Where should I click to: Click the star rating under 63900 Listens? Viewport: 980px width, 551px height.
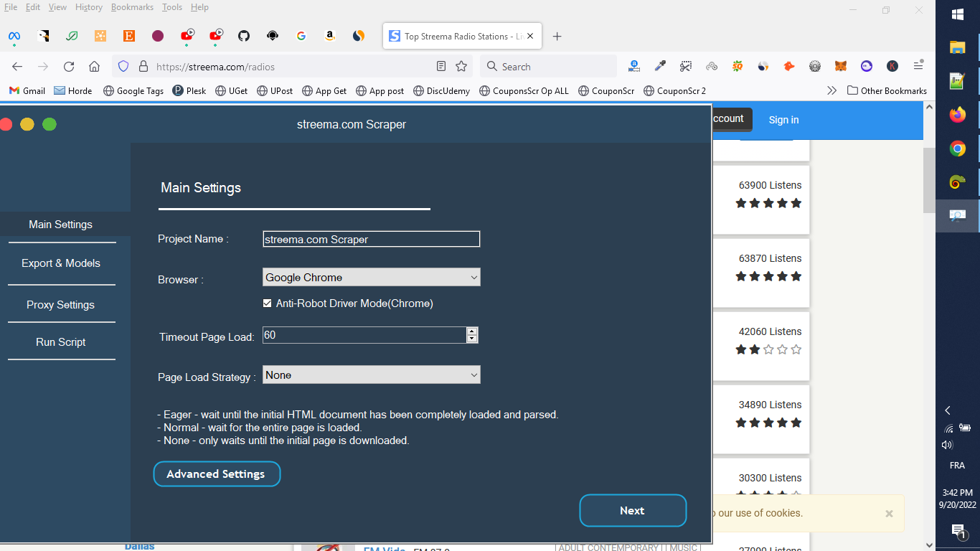[x=768, y=203]
